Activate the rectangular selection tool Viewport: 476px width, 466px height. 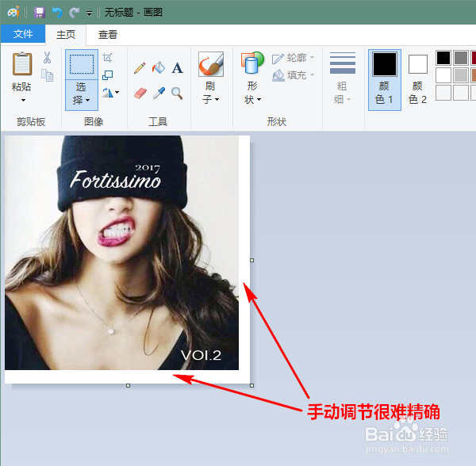pos(82,64)
